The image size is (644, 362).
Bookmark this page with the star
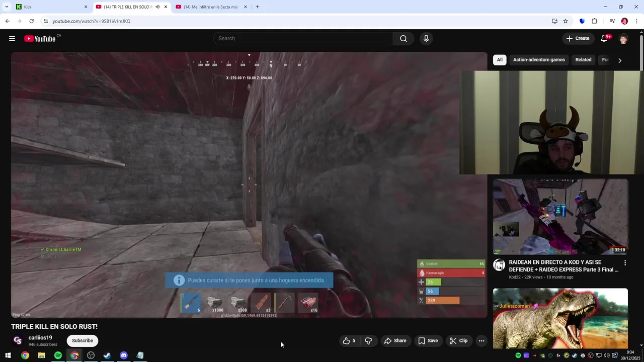point(566,21)
